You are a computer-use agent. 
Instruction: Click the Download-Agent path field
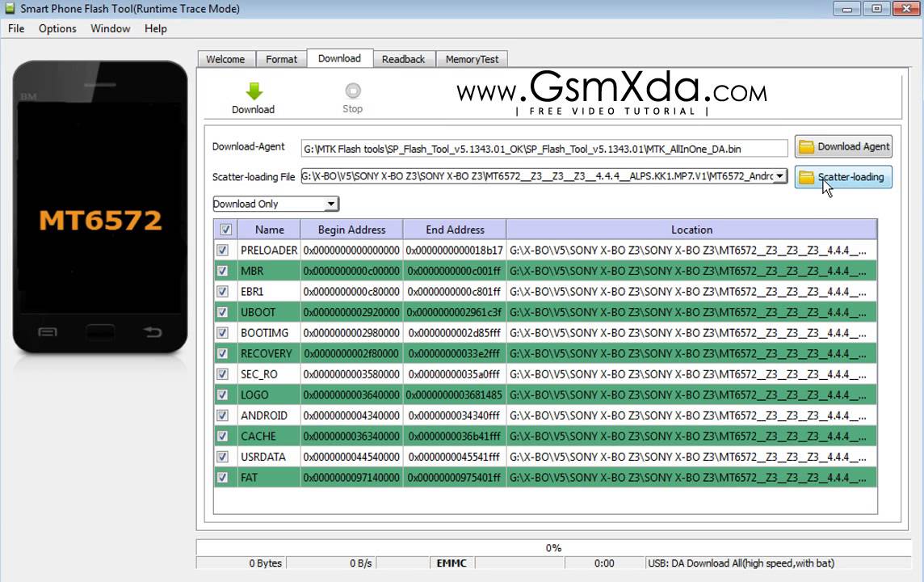[x=544, y=149]
